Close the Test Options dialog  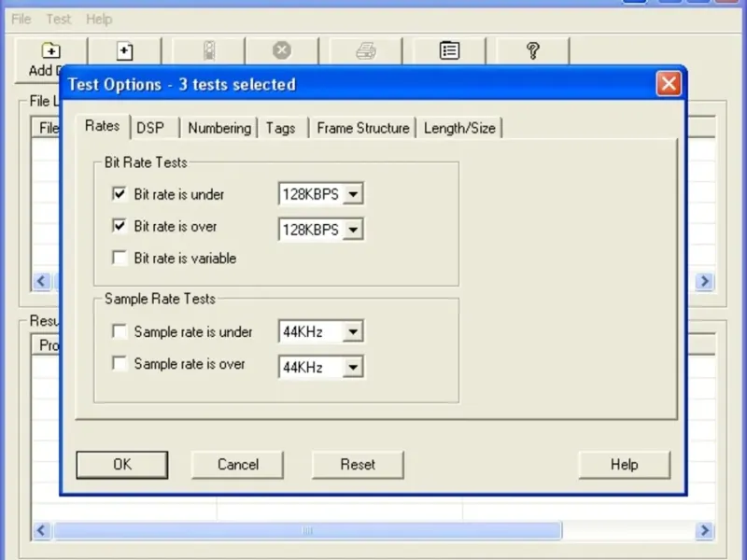click(669, 84)
